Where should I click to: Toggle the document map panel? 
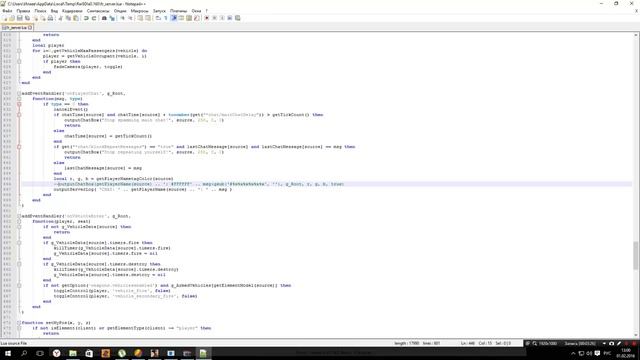[189, 18]
